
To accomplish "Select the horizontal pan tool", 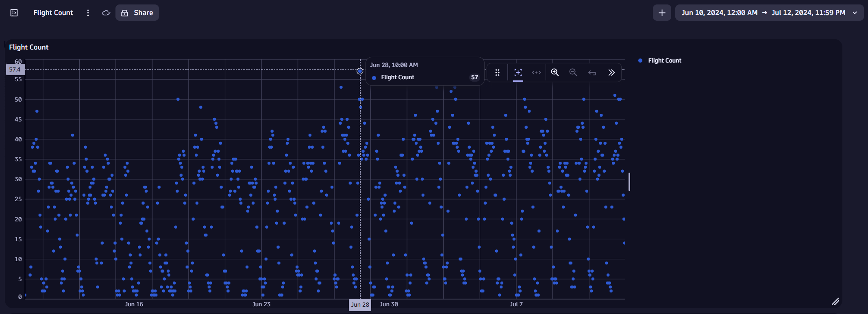I will pyautogui.click(x=536, y=72).
